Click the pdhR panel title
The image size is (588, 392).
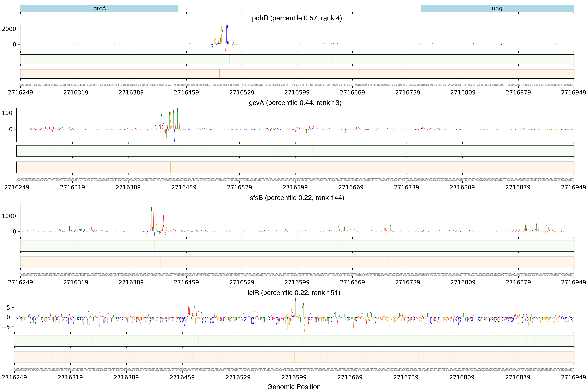tap(297, 18)
